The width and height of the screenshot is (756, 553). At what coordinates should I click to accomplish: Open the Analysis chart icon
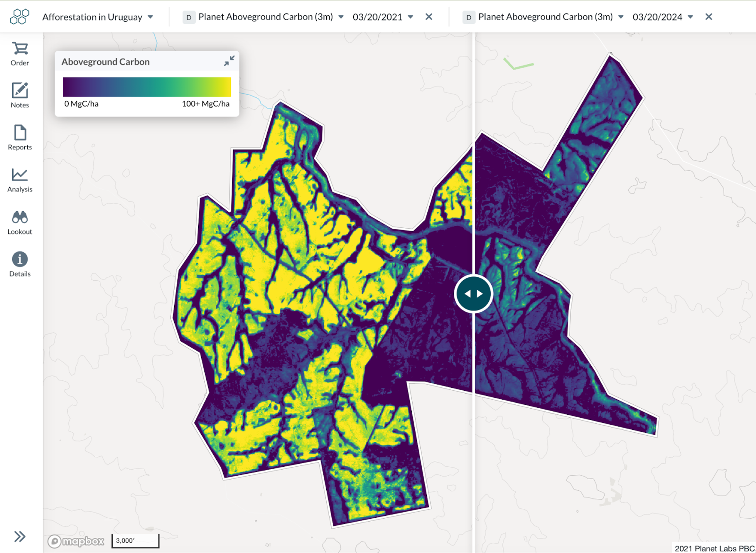(x=20, y=175)
